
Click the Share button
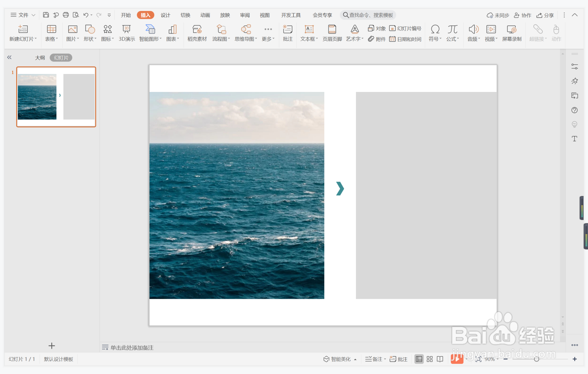coord(545,15)
